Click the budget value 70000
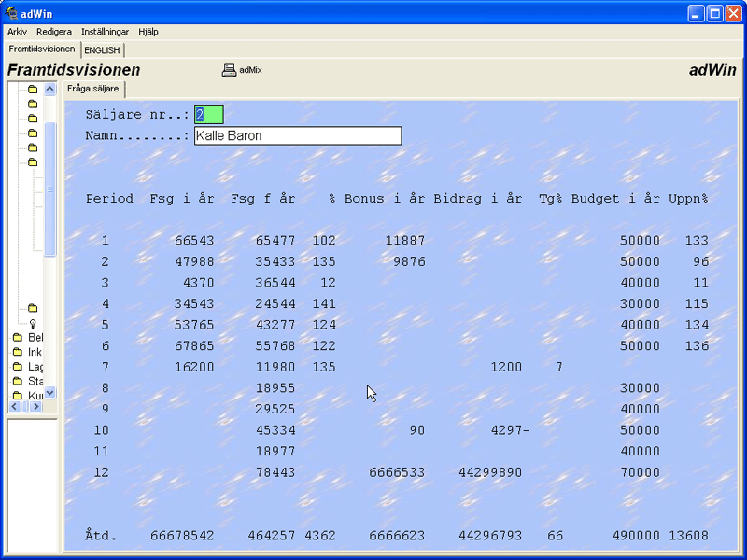 click(x=640, y=472)
